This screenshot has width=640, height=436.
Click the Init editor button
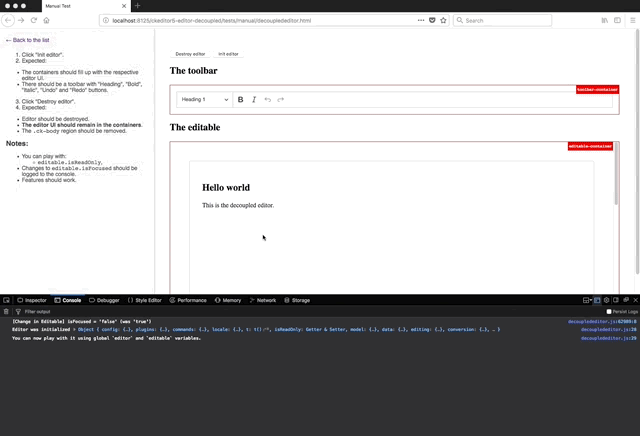coord(228,54)
